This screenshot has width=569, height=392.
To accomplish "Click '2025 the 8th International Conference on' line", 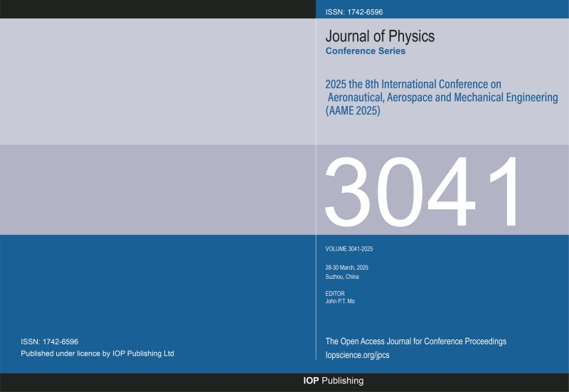I will [413, 84].
